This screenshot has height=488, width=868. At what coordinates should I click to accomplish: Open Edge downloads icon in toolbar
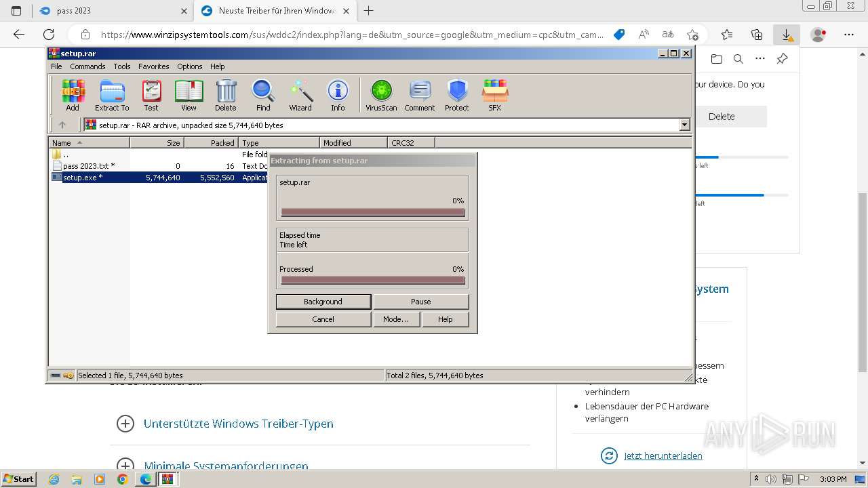pyautogui.click(x=787, y=35)
